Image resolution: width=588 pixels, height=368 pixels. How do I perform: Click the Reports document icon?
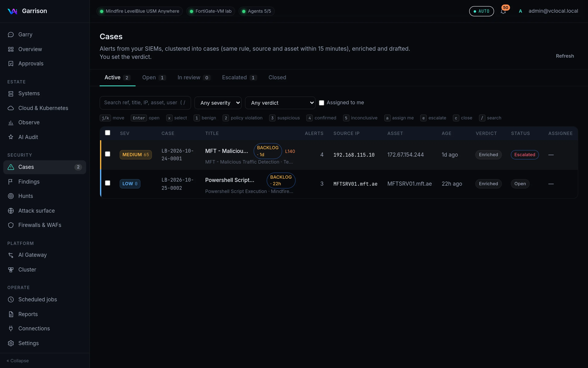11,314
